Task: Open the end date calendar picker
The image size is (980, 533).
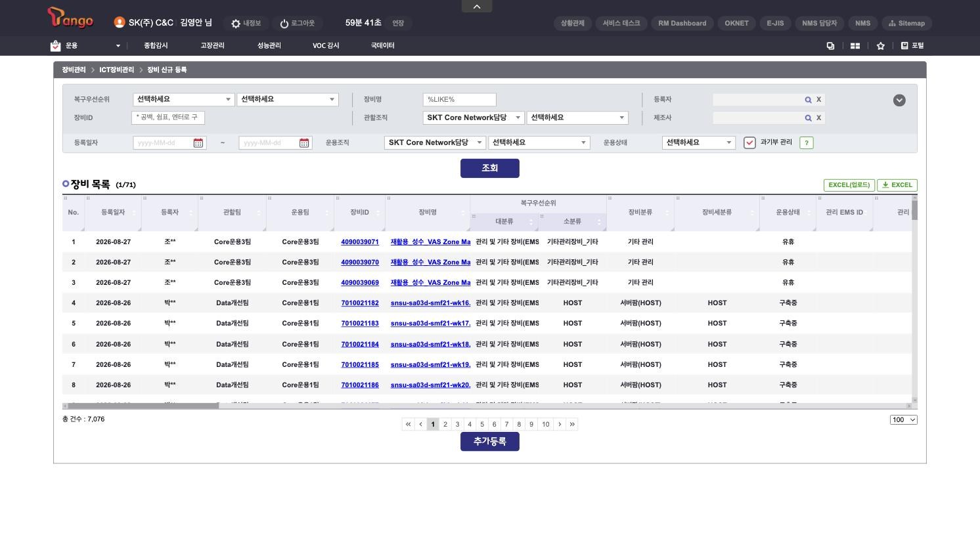Action: coord(304,143)
